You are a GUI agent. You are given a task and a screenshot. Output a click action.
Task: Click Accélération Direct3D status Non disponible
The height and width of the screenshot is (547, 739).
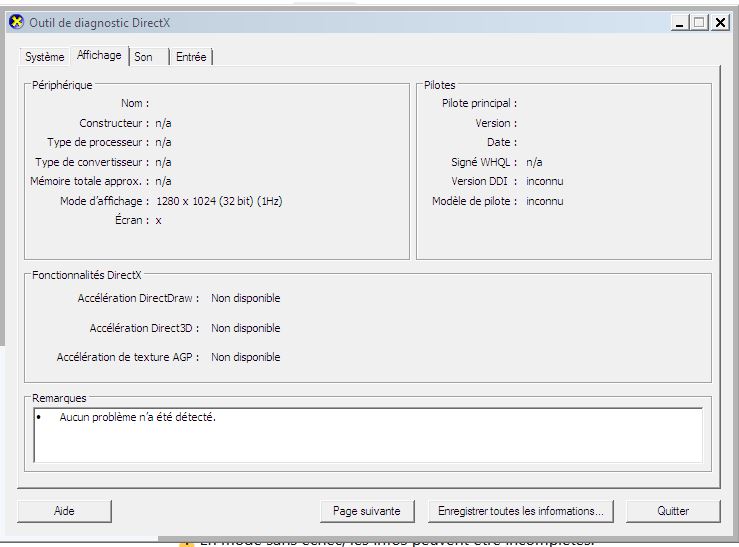click(x=246, y=328)
